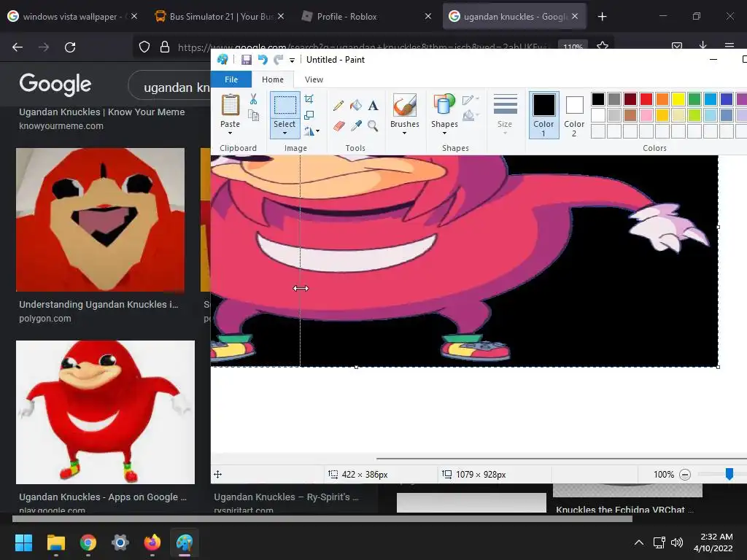
Task: Open Ugandan Knuckles Ry-Spirit's result link
Action: pos(286,497)
